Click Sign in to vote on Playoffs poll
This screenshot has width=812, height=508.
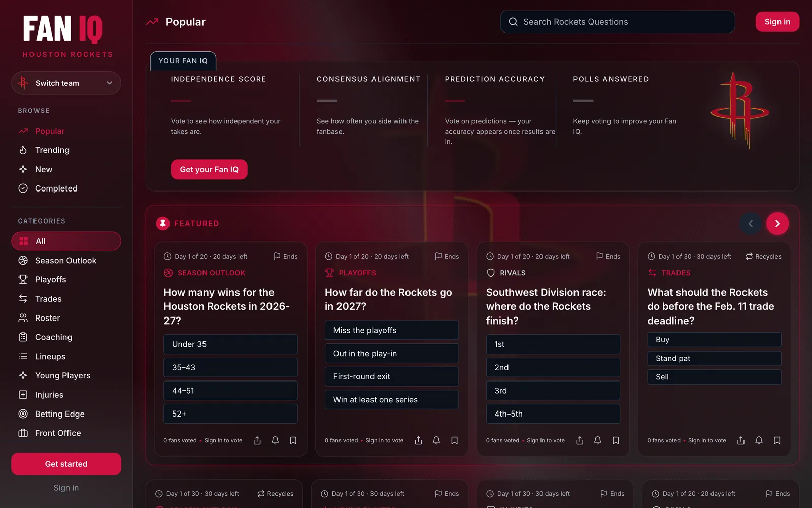coord(385,441)
